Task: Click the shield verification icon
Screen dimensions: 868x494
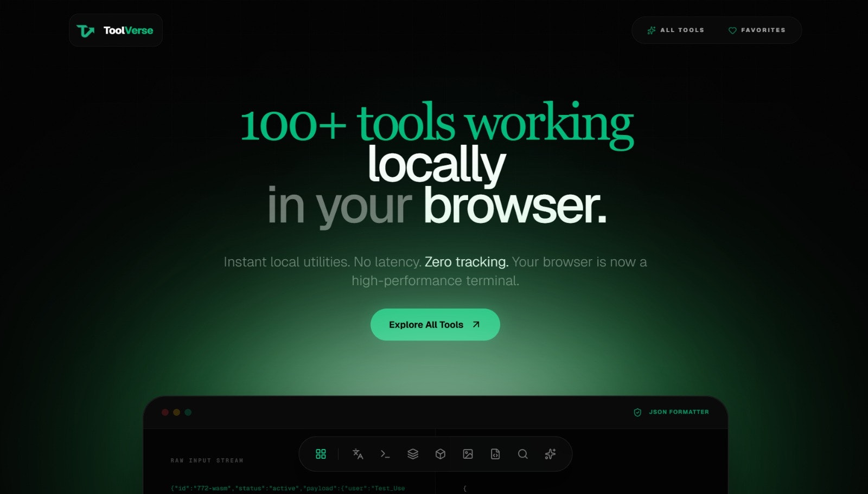Action: [636, 412]
